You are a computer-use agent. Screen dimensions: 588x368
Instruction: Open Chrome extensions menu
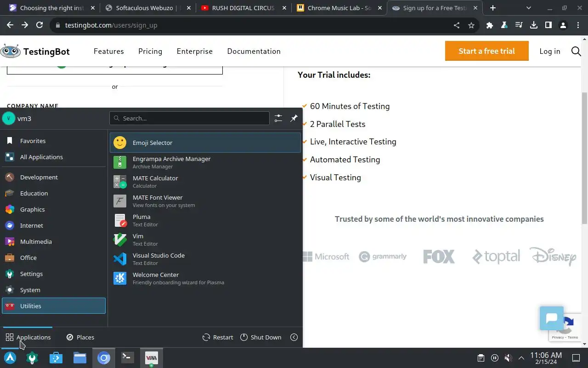[490, 25]
